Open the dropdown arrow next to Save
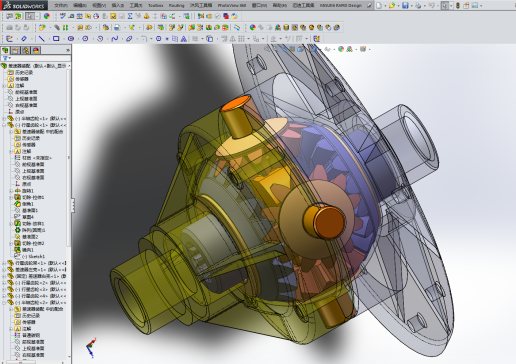 411,6
